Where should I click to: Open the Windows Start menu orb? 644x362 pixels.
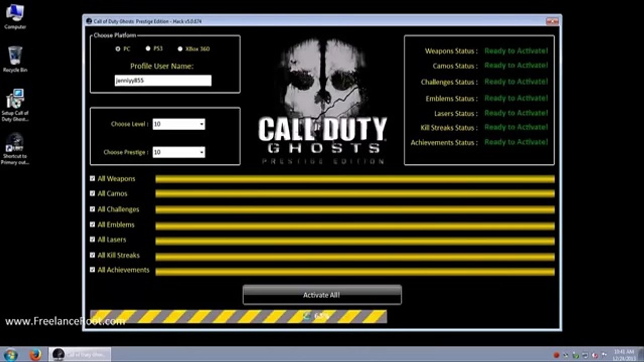pos(11,354)
